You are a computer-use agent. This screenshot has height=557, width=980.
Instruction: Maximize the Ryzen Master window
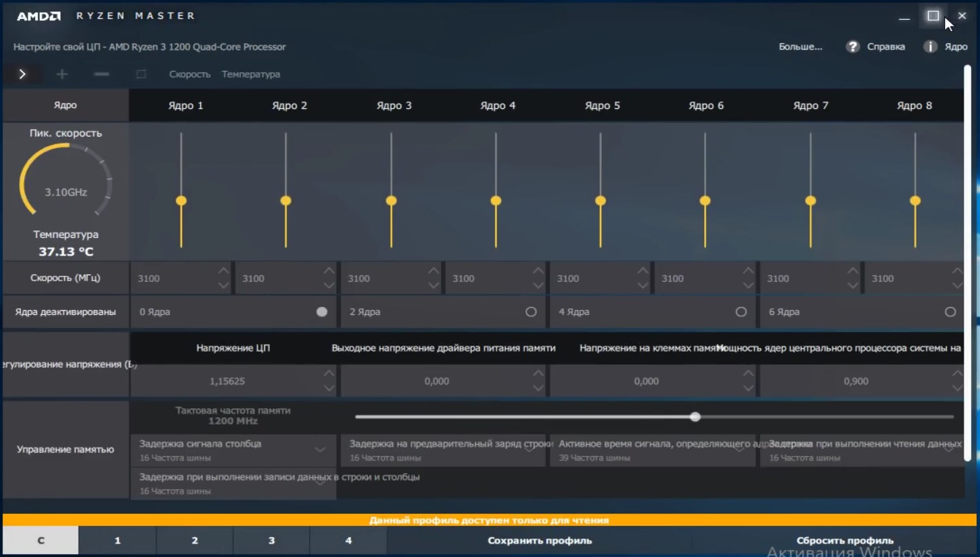coord(933,16)
